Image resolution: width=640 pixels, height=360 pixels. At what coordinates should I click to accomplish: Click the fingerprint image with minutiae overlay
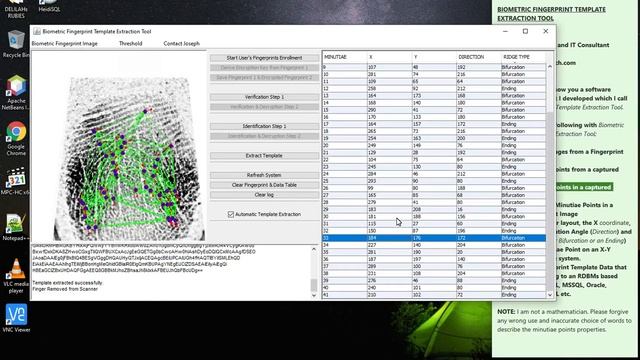pyautogui.click(x=129, y=158)
